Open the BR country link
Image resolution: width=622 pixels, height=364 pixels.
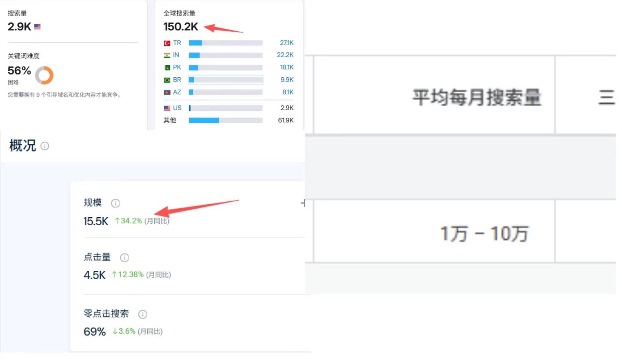[x=177, y=80]
